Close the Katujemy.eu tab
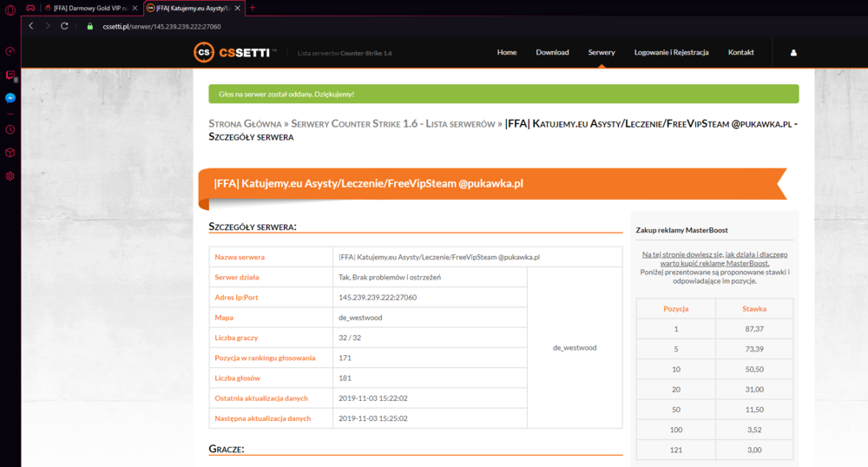 (237, 8)
